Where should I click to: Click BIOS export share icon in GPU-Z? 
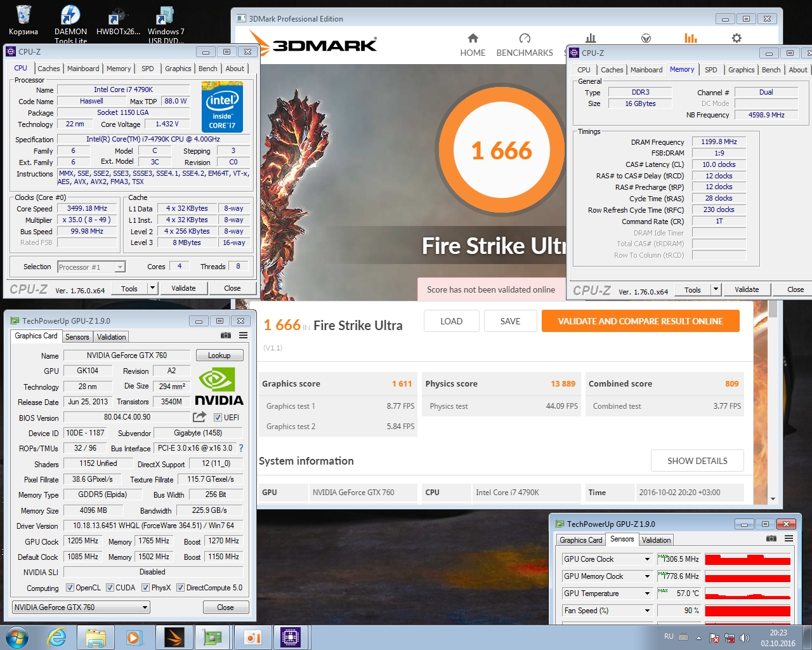(199, 417)
